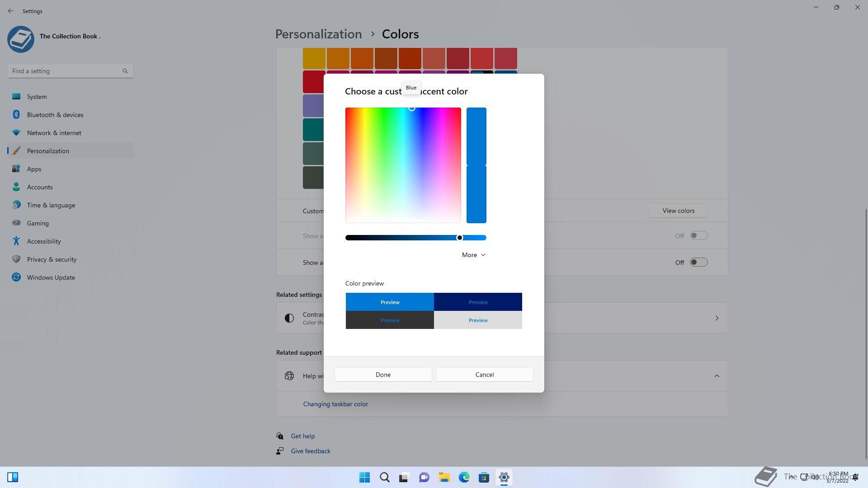Click the Accessibility figure icon
This screenshot has width=868, height=488.
pyautogui.click(x=16, y=241)
